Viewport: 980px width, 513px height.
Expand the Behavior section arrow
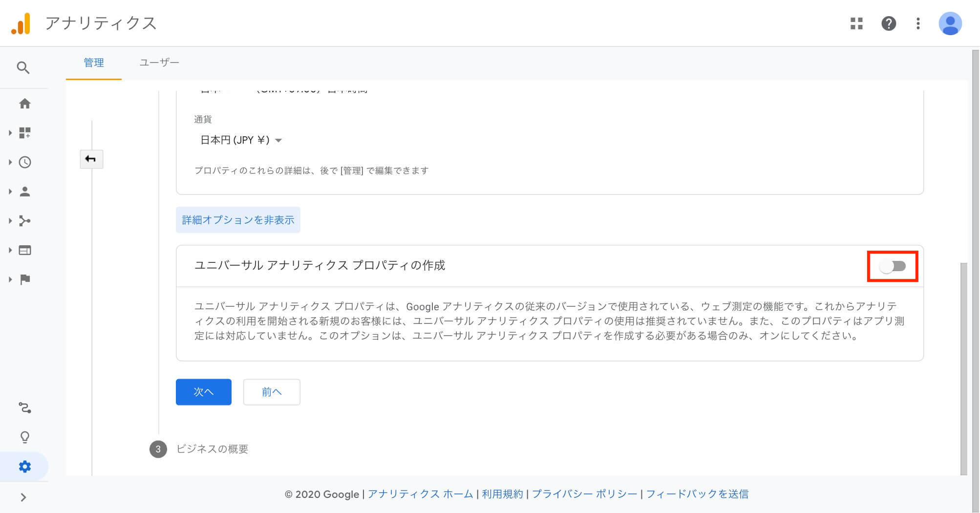click(10, 250)
